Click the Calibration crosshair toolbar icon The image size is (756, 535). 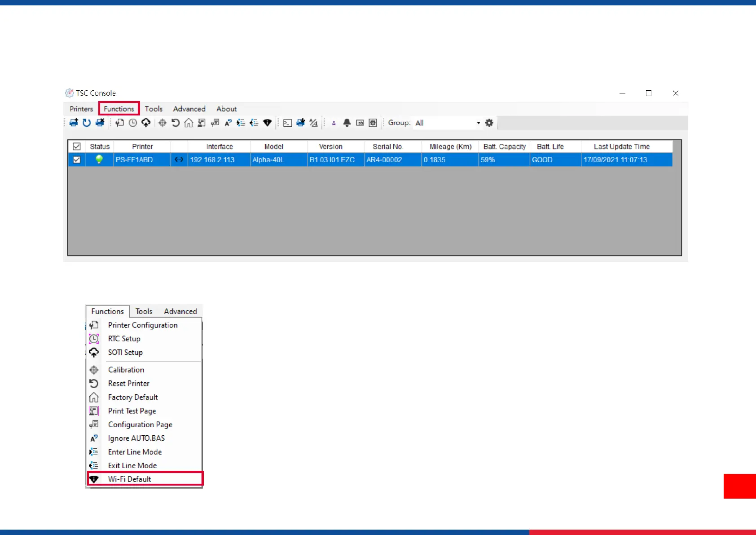(163, 123)
